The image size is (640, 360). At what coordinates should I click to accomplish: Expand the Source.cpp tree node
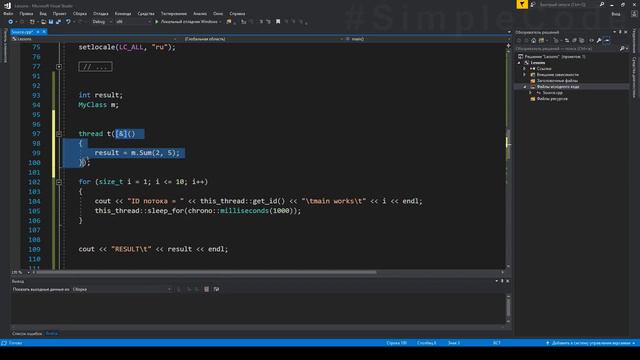click(x=531, y=93)
